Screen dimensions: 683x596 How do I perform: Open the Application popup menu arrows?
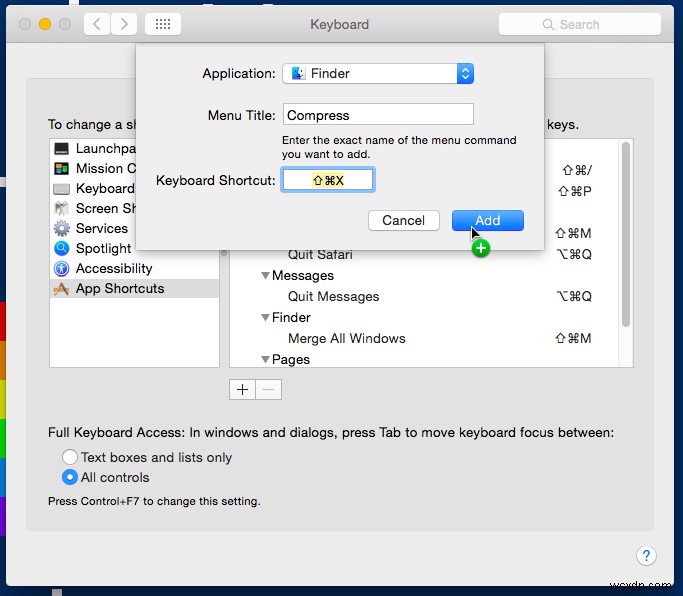point(465,73)
